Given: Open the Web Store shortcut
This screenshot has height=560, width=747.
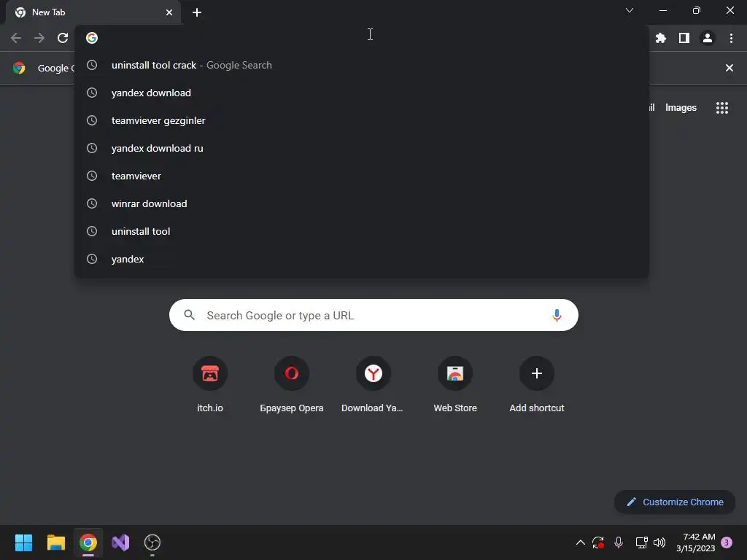Looking at the screenshot, I should (x=455, y=385).
